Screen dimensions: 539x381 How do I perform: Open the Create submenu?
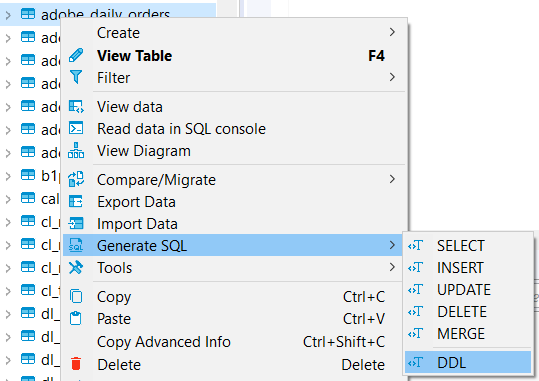tap(233, 33)
